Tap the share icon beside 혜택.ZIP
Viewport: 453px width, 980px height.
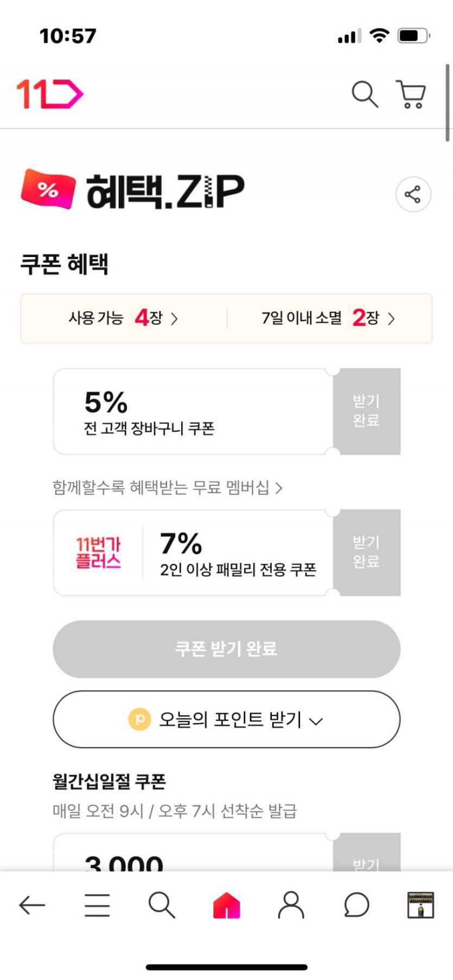coord(413,194)
